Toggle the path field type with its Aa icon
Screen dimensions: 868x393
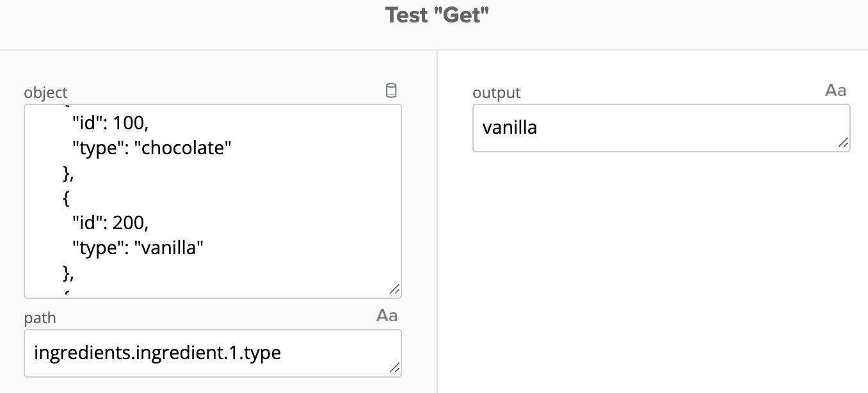[x=387, y=314]
